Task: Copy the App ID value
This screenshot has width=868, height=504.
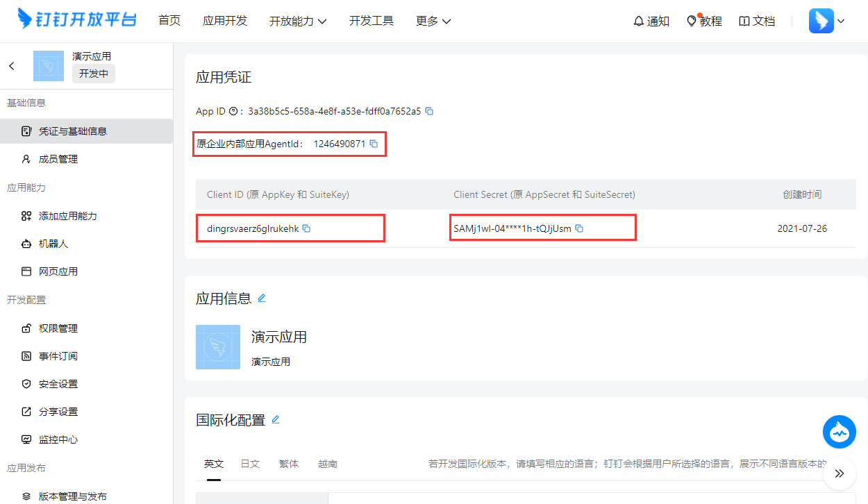Action: 429,111
